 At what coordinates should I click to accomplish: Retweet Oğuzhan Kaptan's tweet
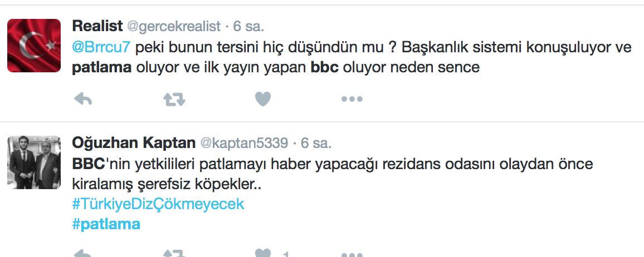pyautogui.click(x=174, y=253)
